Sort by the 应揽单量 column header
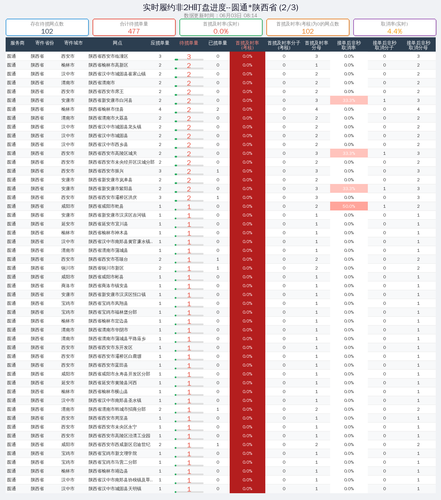441x500 pixels. coord(160,43)
